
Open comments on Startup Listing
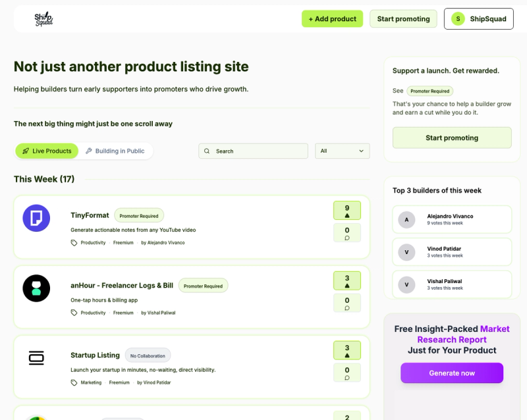pyautogui.click(x=347, y=373)
